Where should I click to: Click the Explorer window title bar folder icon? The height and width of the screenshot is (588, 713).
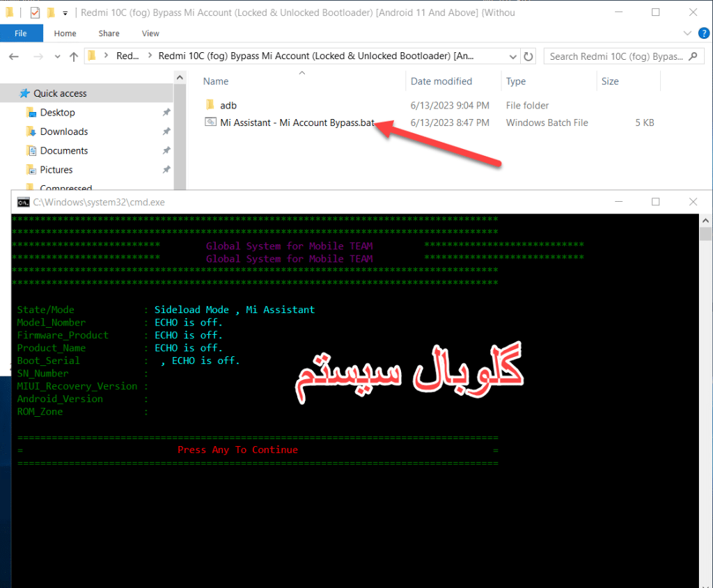10,13
